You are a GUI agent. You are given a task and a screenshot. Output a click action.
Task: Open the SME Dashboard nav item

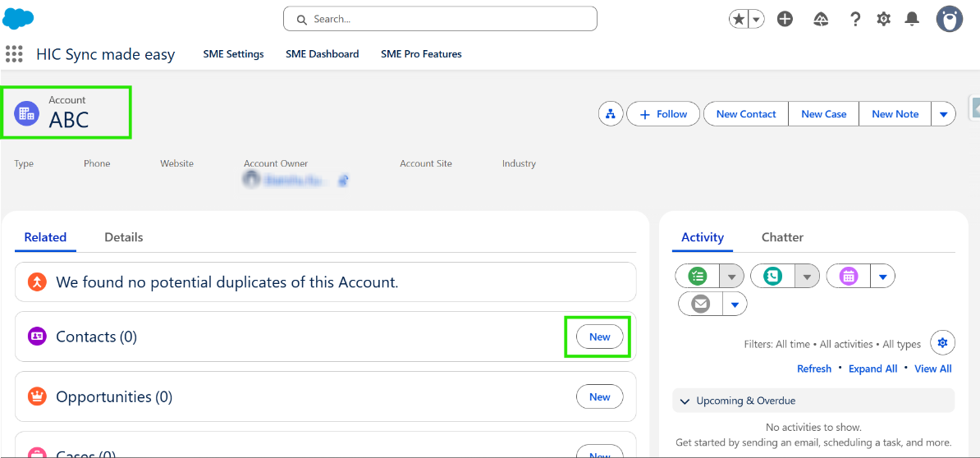[x=322, y=54]
